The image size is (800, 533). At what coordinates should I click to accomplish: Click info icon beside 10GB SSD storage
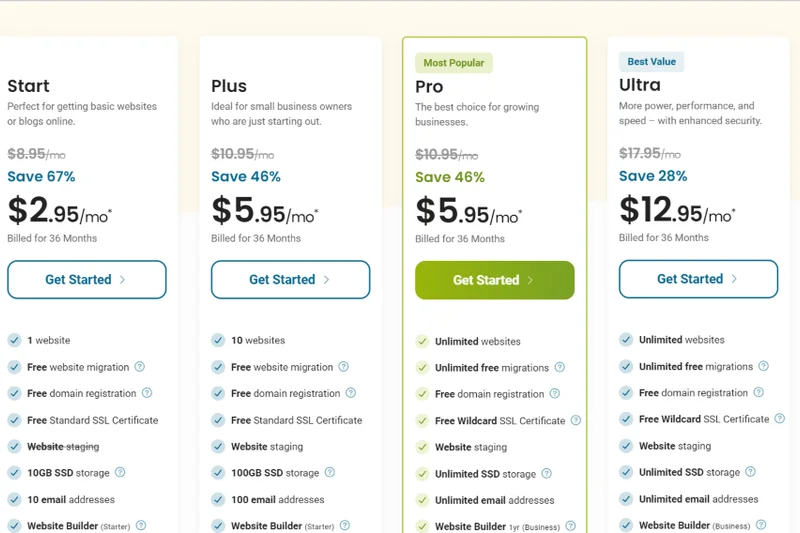point(120,472)
